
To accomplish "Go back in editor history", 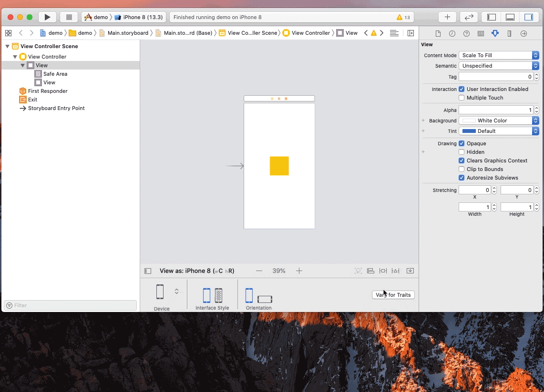I will [x=21, y=33].
